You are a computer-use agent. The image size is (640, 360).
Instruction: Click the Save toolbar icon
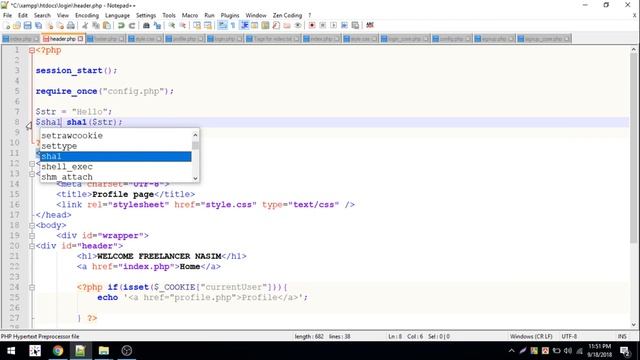click(27, 25)
